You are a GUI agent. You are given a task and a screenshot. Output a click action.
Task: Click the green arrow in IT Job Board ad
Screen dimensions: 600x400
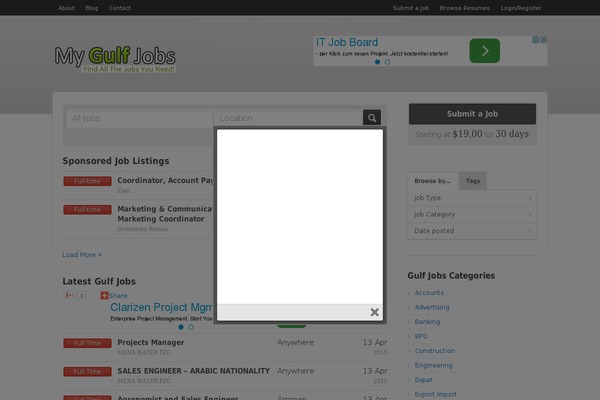pyautogui.click(x=484, y=51)
